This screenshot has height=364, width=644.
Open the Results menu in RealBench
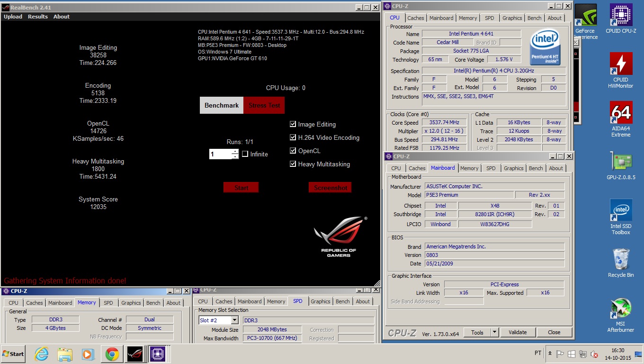(x=38, y=17)
